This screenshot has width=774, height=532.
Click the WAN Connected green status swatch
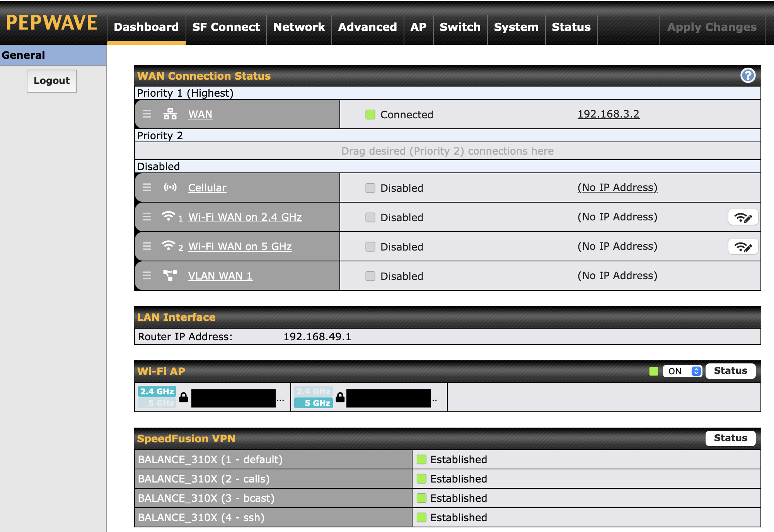coord(370,114)
